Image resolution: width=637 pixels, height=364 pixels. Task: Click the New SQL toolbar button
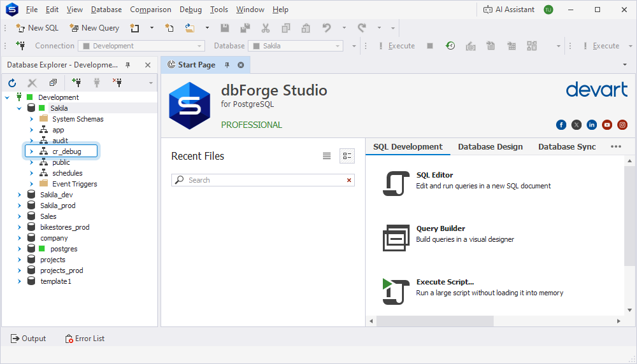(38, 28)
